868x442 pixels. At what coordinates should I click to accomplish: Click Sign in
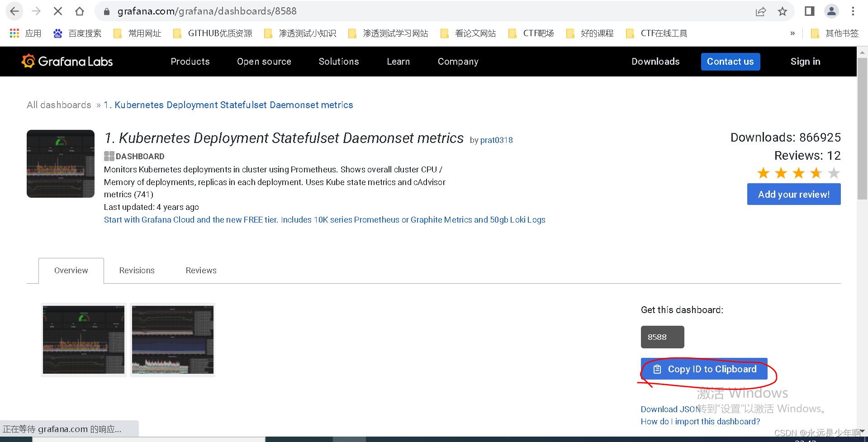coord(805,62)
